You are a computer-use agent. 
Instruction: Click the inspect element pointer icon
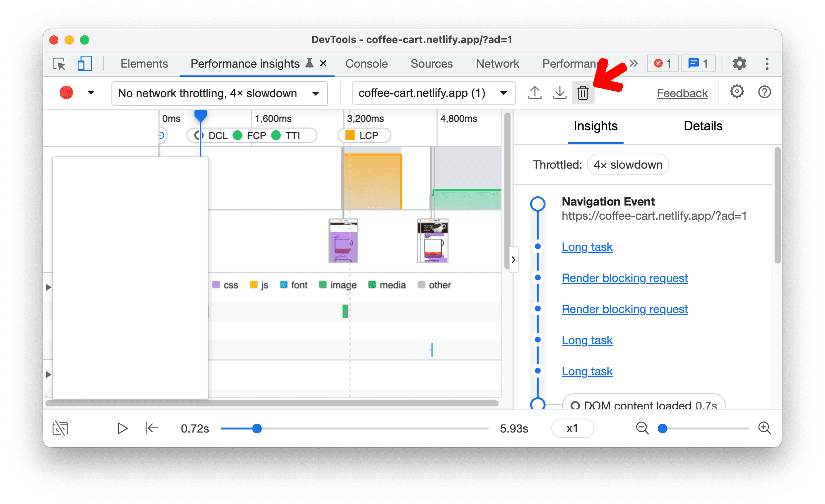pyautogui.click(x=59, y=63)
